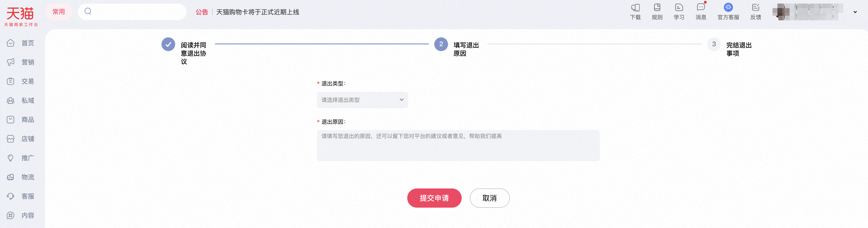Viewport: 868px width, 228px height.
Task: Expand the 退出类型 dropdown
Action: 362,100
